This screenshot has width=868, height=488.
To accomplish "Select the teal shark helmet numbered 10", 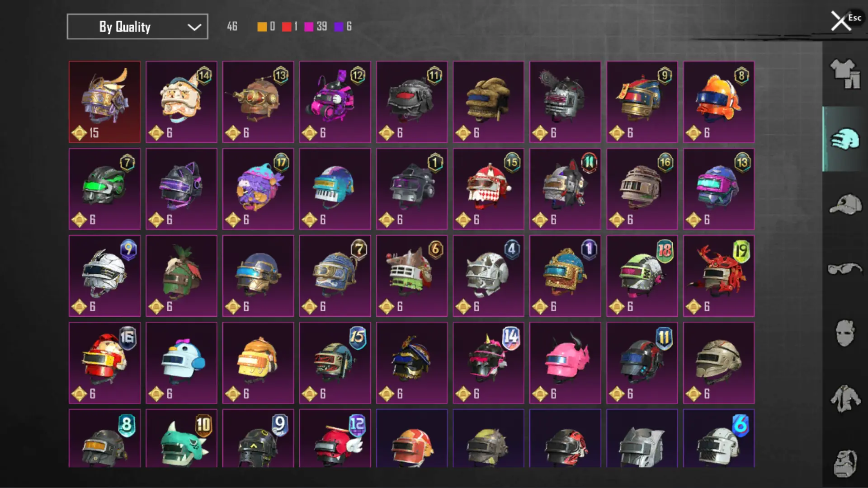I will (181, 438).
